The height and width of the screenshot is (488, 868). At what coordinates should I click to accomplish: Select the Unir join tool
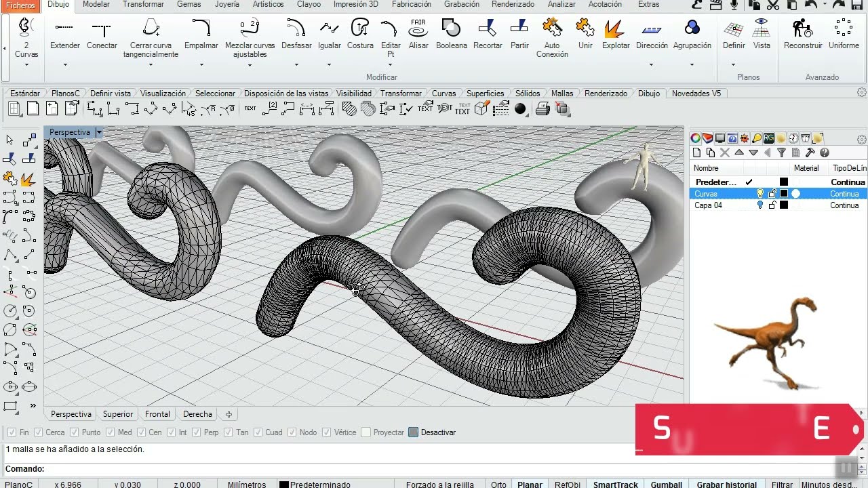click(585, 34)
